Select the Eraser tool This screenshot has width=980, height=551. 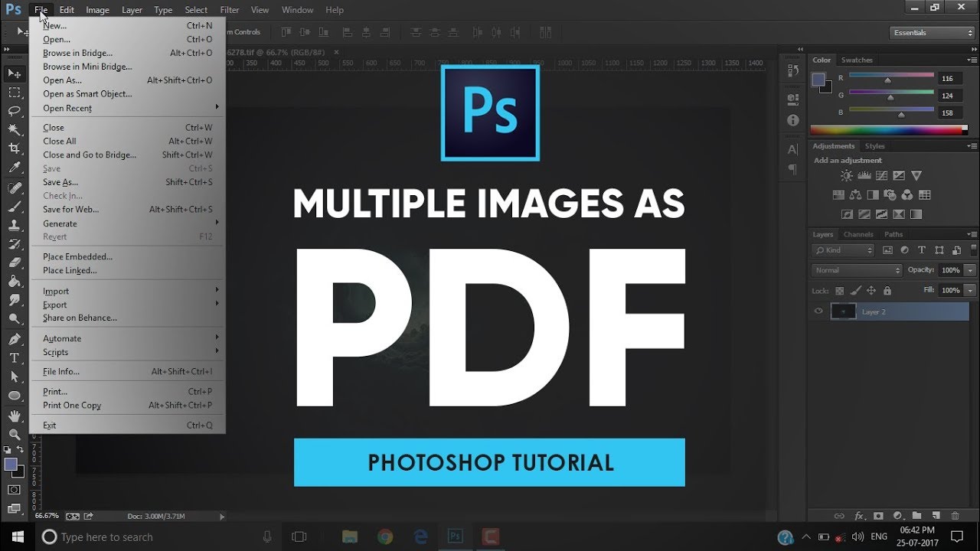(14, 262)
